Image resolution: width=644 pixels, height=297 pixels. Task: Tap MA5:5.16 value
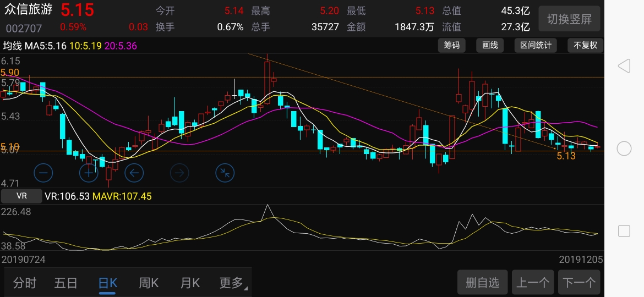[46, 46]
